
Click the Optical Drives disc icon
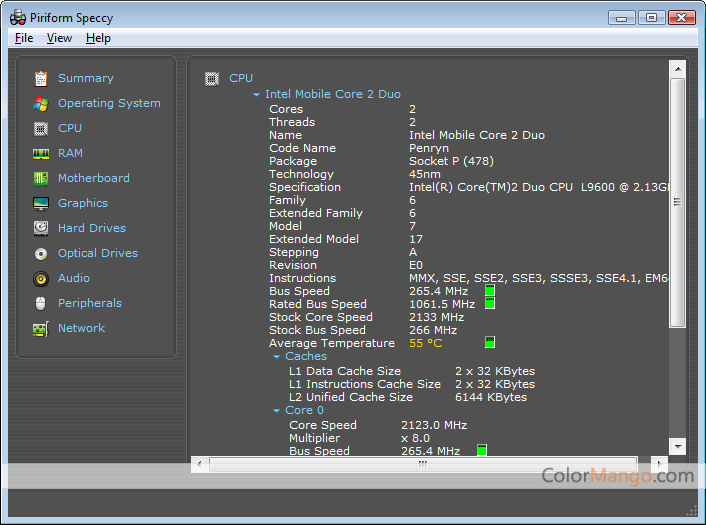point(41,253)
